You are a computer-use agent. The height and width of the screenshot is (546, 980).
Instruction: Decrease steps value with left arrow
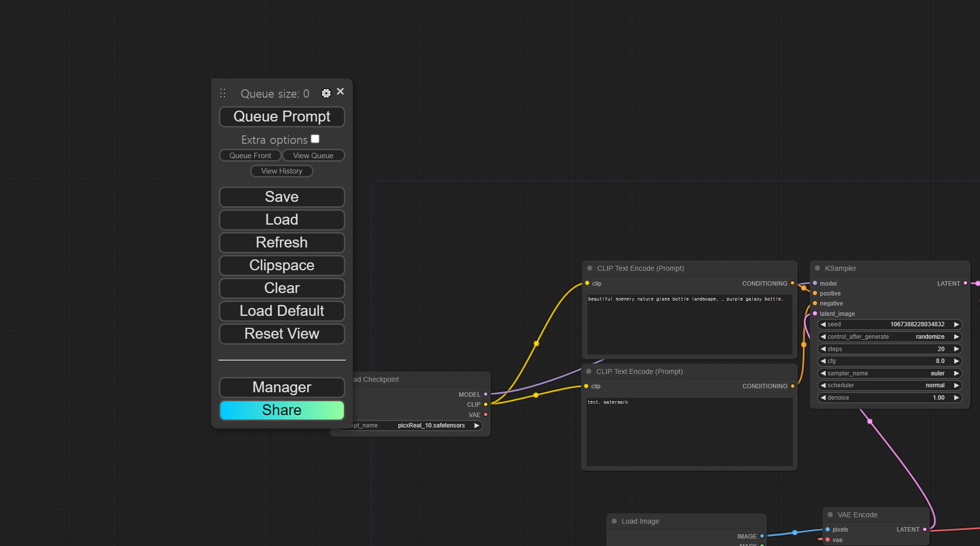[x=823, y=349]
